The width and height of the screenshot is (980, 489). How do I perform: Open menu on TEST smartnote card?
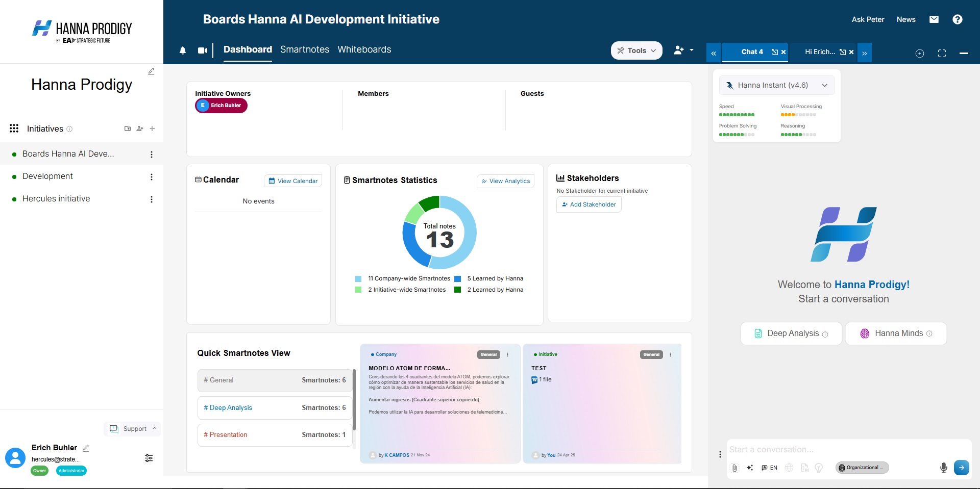point(670,354)
